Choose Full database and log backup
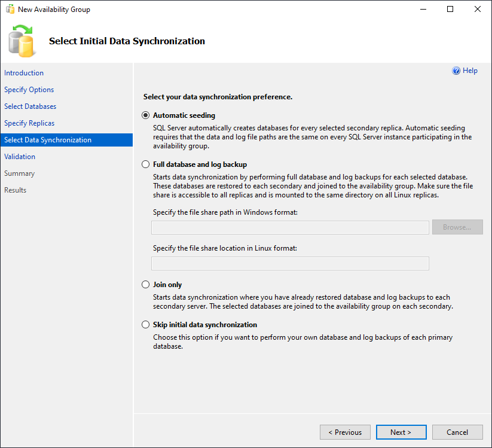492x448 pixels. click(x=146, y=164)
